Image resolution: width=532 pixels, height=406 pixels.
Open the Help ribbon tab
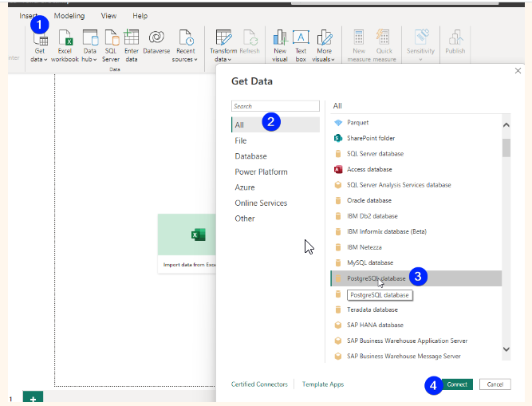[140, 16]
